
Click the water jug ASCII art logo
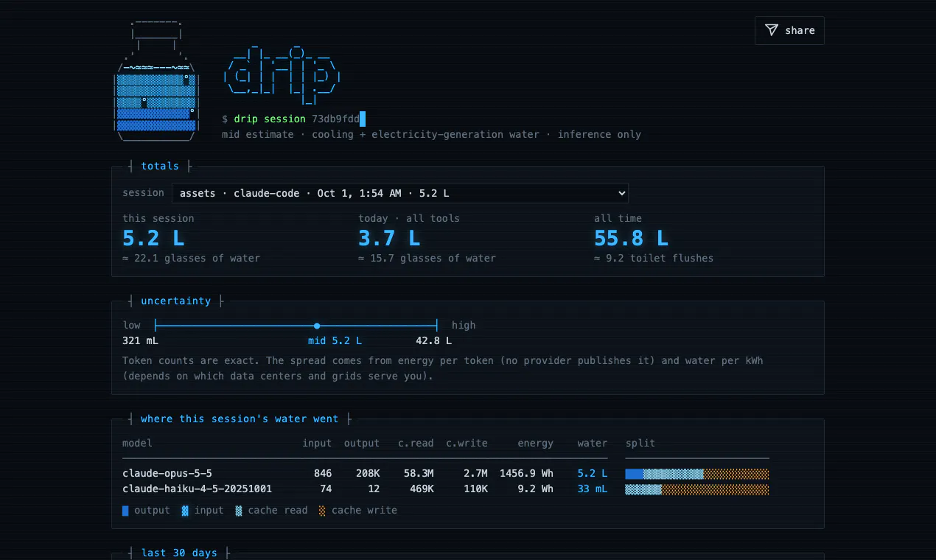coord(156,80)
